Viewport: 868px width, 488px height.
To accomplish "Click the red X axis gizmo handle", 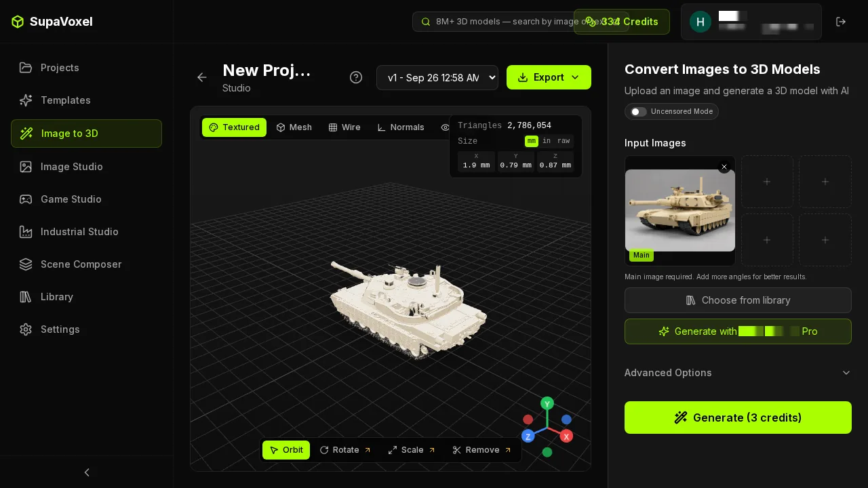I will [x=567, y=436].
